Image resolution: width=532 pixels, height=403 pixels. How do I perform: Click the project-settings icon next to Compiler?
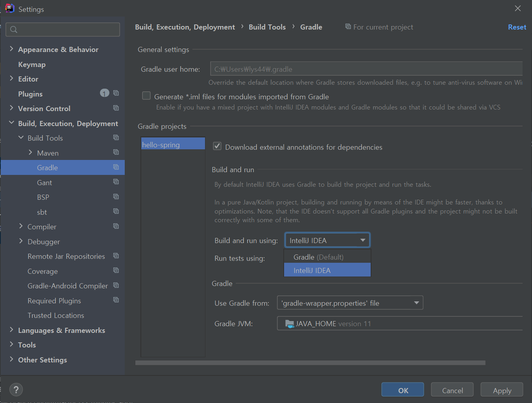click(116, 226)
